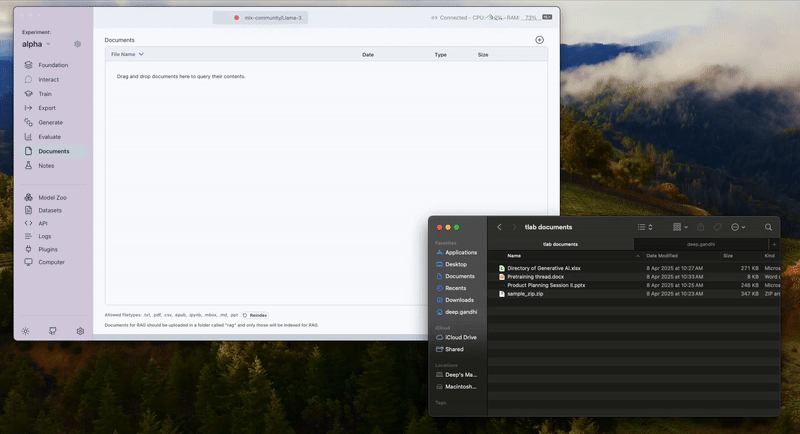Click the experiment settings gear beside alpha
The width and height of the screenshot is (800, 434).
[78, 44]
